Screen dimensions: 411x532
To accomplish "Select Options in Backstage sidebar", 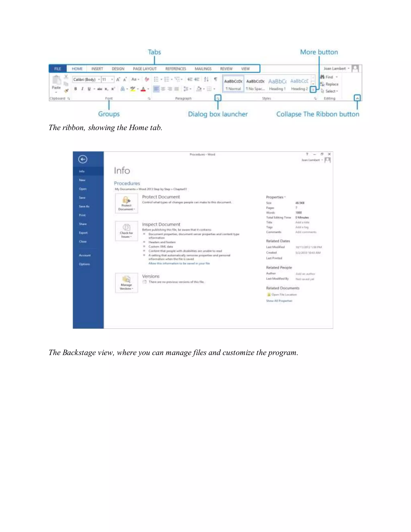I will (x=84, y=264).
